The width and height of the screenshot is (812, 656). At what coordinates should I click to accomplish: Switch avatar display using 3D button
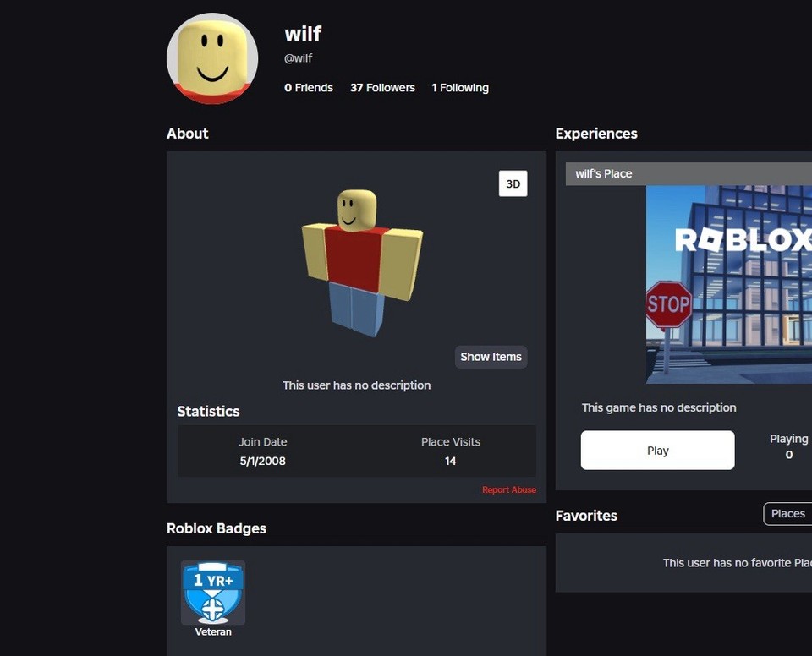[513, 183]
